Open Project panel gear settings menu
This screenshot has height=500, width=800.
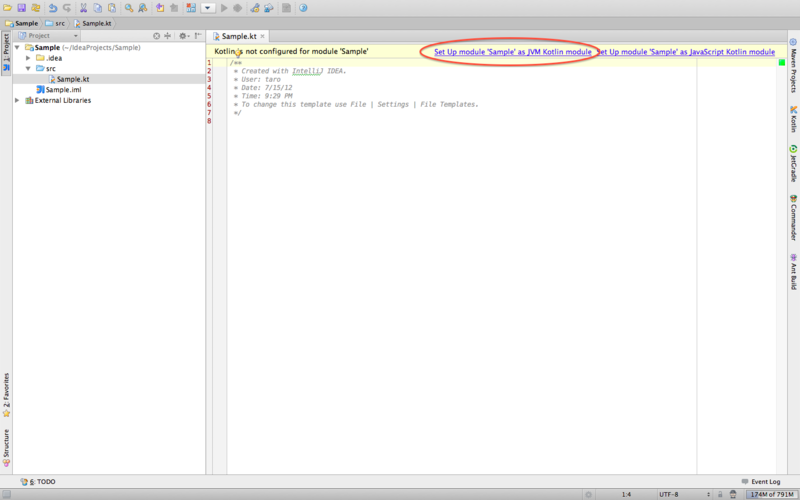(x=184, y=36)
